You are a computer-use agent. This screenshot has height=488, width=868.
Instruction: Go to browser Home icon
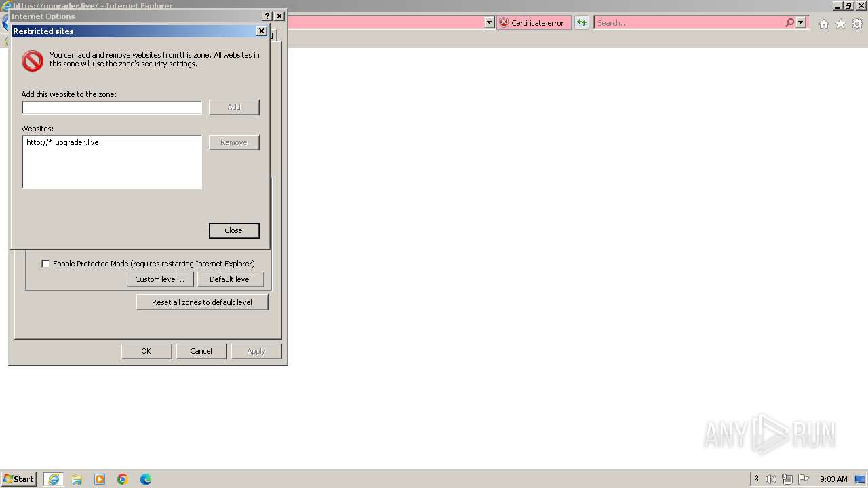click(x=823, y=24)
